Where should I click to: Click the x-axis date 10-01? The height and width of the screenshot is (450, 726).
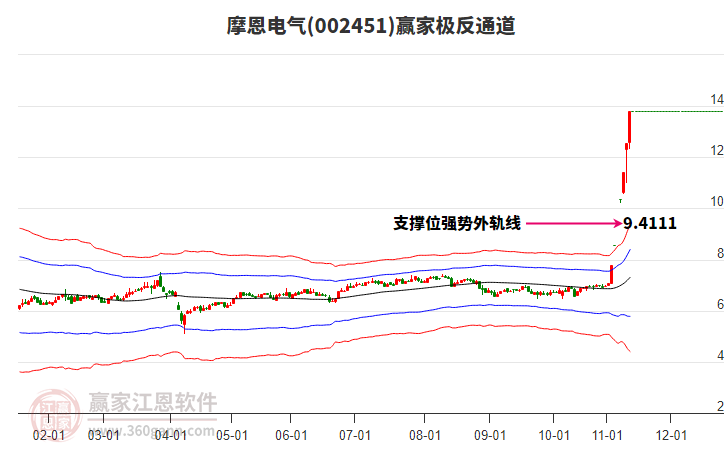tap(554, 435)
